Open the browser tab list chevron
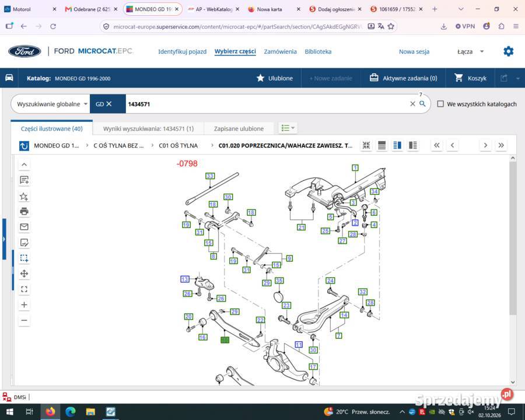The image size is (525, 420). click(461, 9)
